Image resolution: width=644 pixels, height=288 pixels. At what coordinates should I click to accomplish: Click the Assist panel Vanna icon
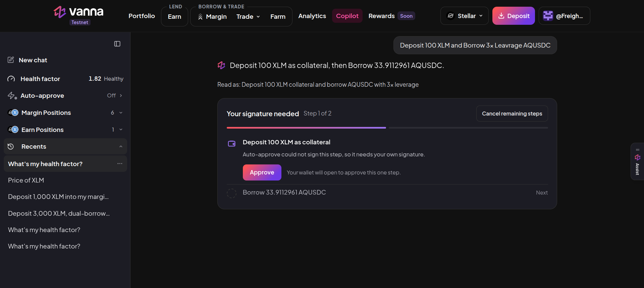tap(637, 157)
